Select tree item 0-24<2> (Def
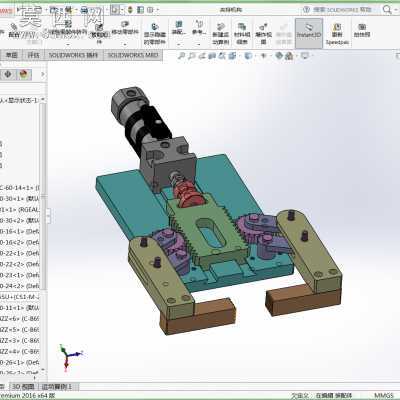 point(20,286)
